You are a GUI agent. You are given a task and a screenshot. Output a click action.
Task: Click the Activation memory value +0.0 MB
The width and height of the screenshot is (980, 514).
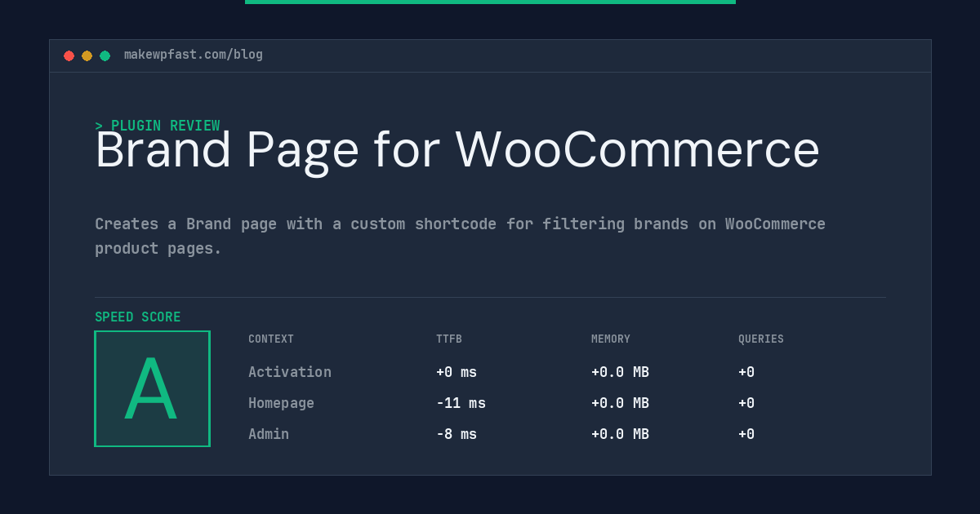[620, 372]
